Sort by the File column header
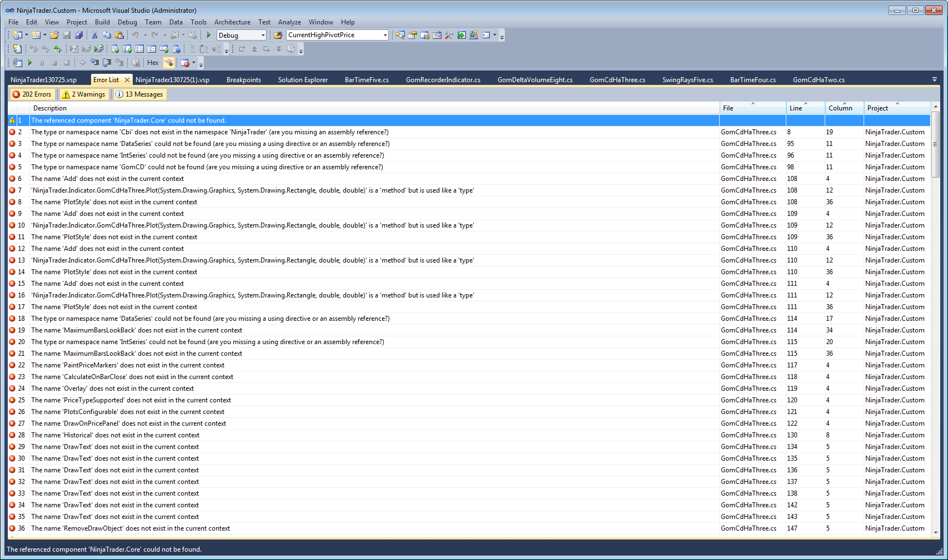This screenshot has width=948, height=560. pos(753,108)
